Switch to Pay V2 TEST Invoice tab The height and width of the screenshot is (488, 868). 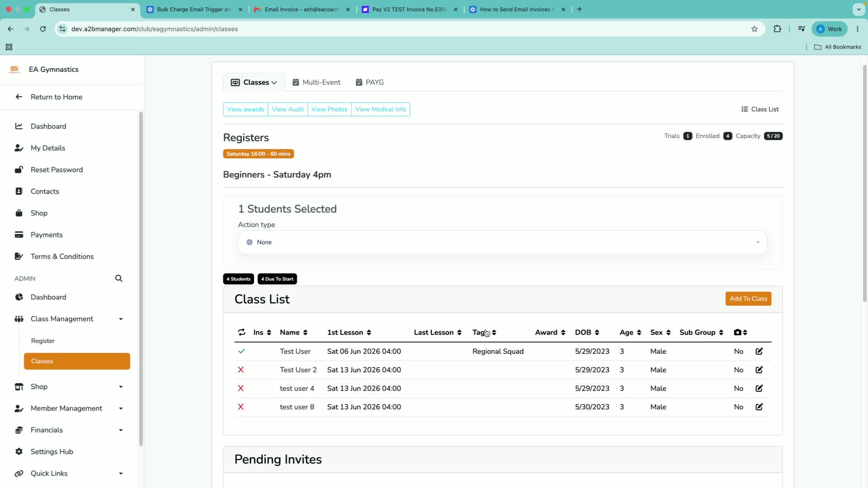(410, 9)
